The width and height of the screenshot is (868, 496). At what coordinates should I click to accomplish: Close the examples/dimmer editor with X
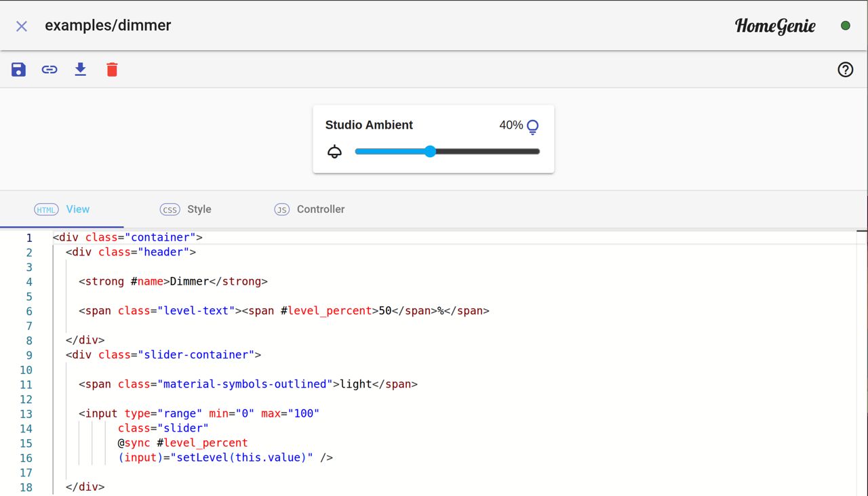[x=22, y=26]
